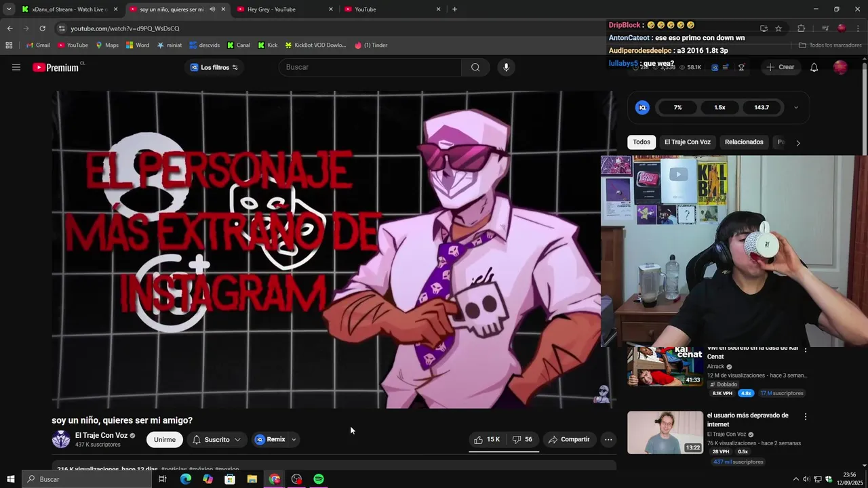The height and width of the screenshot is (488, 868).
Task: Open the tab search dropdown in Chrome
Action: [x=9, y=9]
